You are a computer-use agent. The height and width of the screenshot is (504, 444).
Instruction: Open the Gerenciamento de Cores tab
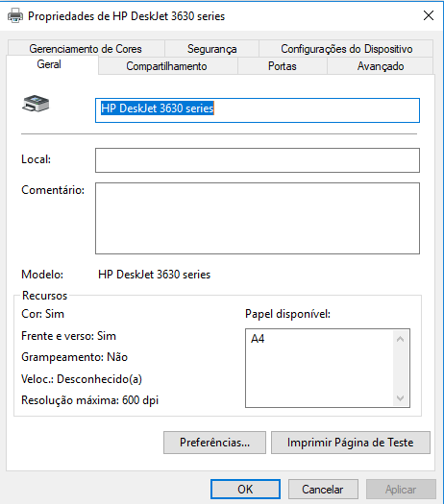(x=86, y=49)
